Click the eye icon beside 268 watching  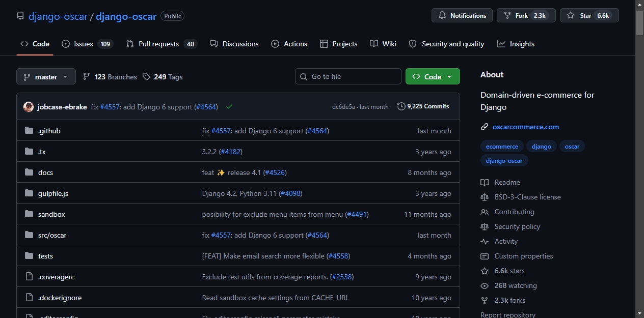pyautogui.click(x=485, y=285)
